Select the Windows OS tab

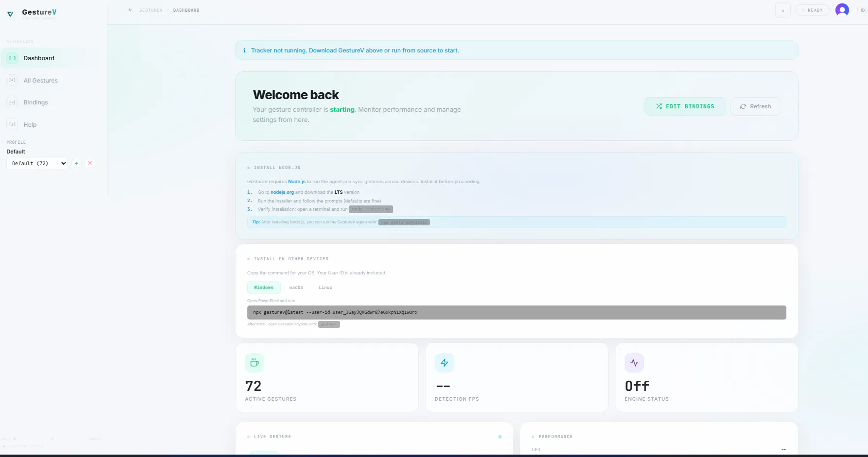pos(264,288)
